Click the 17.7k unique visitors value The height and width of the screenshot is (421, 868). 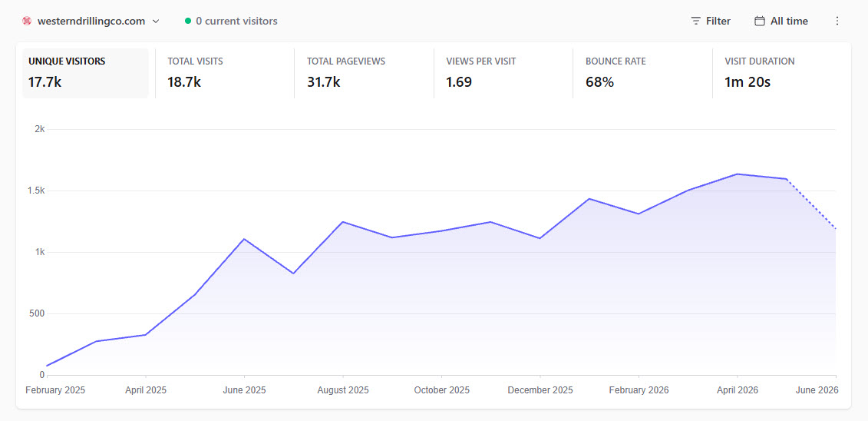pos(45,82)
